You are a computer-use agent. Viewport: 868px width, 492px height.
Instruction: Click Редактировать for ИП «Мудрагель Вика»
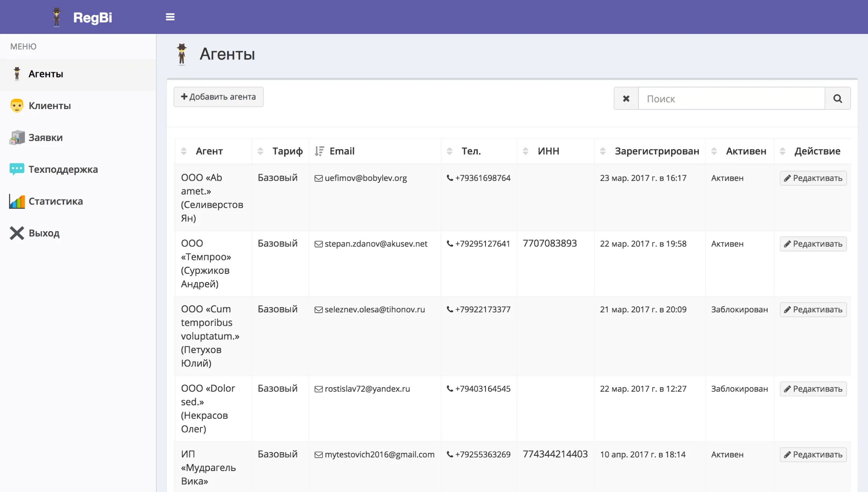[813, 454]
